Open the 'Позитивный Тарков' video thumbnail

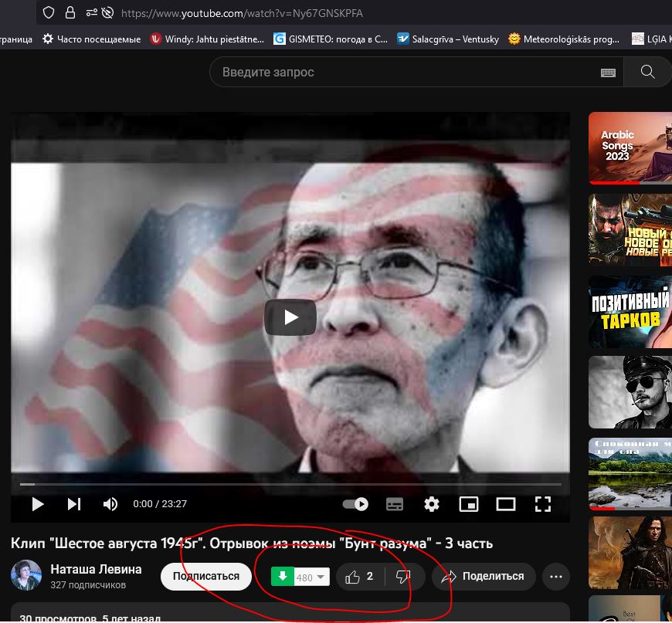click(x=630, y=312)
